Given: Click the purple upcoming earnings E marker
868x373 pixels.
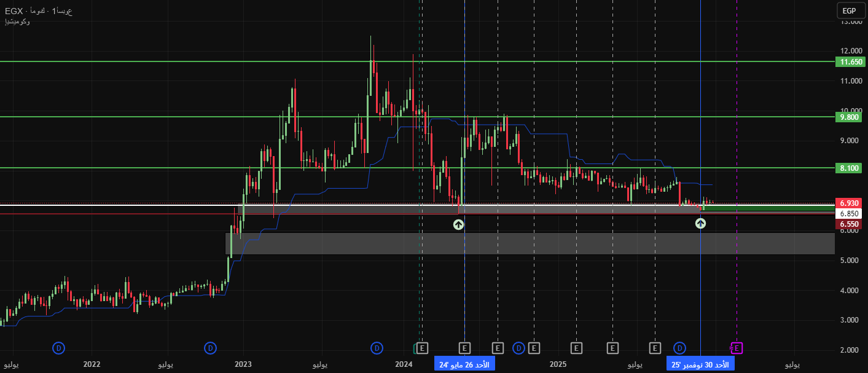Looking at the screenshot, I should pos(736,348).
